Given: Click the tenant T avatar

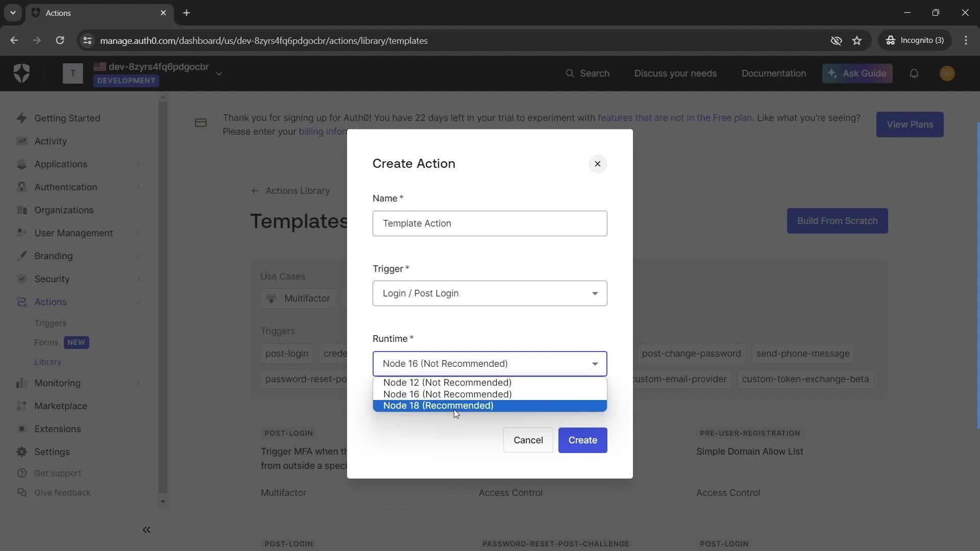Looking at the screenshot, I should pos(73,73).
